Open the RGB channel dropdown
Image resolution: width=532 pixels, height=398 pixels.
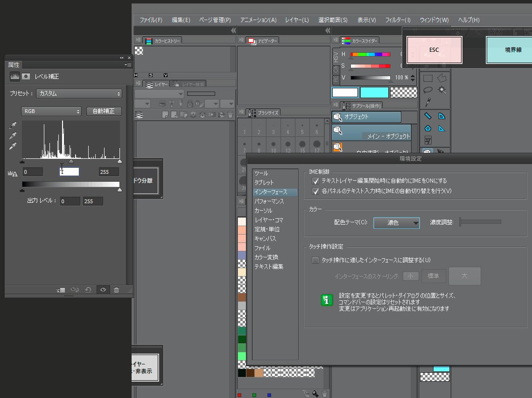point(51,111)
